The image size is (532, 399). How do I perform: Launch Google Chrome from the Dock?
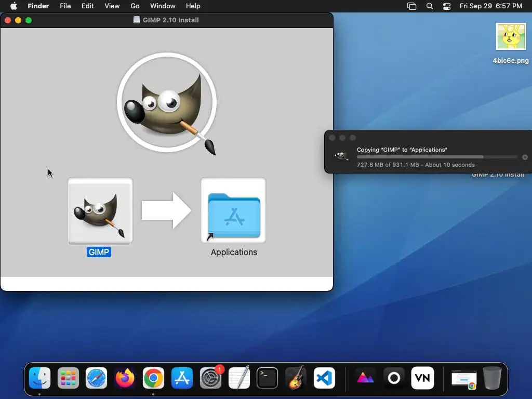tap(153, 378)
